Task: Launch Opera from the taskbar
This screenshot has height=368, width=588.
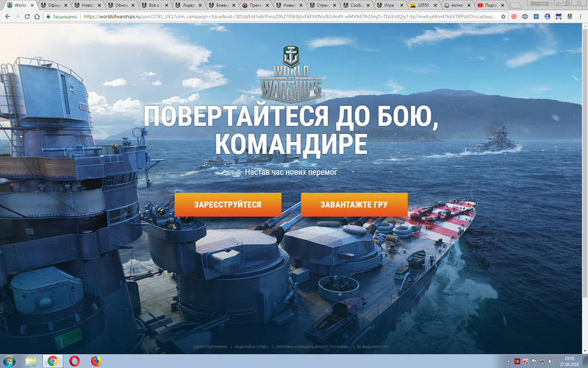Action: pyautogui.click(x=74, y=361)
